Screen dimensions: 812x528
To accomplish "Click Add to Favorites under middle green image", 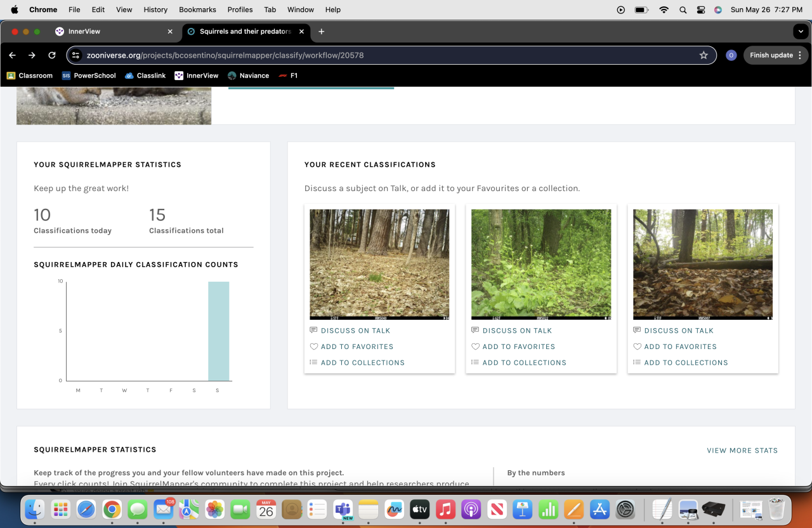I will click(513, 346).
